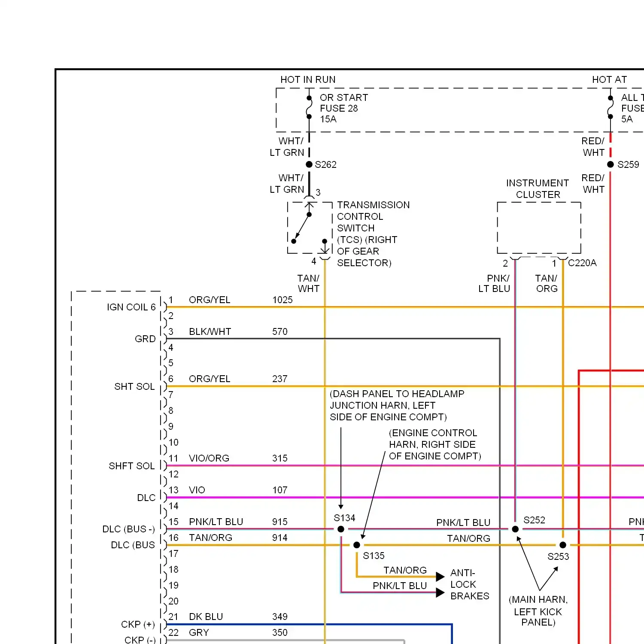Click pin number "18" on the module connector
Image resolution: width=644 pixels, height=644 pixels.
[x=173, y=569]
